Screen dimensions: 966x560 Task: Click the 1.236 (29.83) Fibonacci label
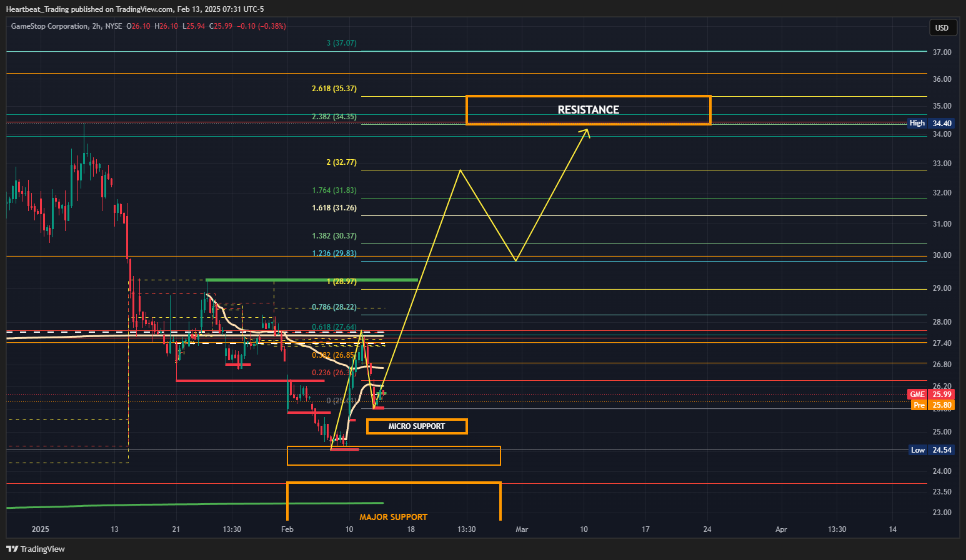tap(334, 253)
